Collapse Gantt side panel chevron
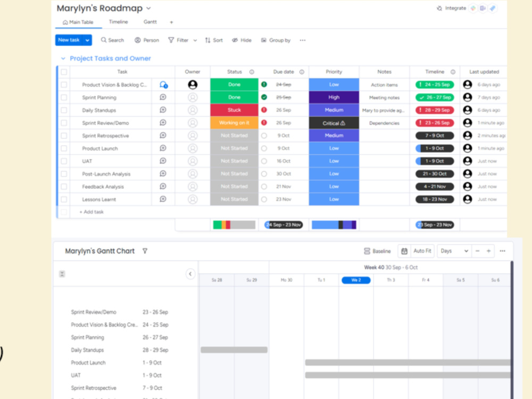The height and width of the screenshot is (399, 532). pyautogui.click(x=190, y=274)
